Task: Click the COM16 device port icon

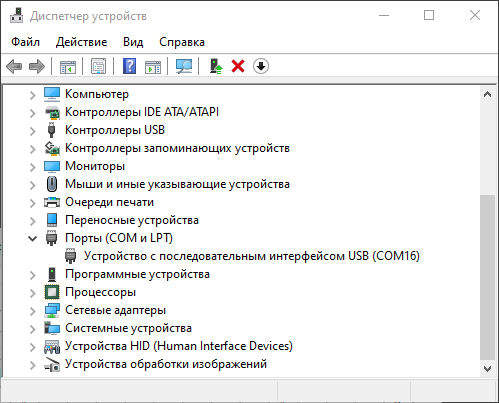Action: [x=70, y=256]
